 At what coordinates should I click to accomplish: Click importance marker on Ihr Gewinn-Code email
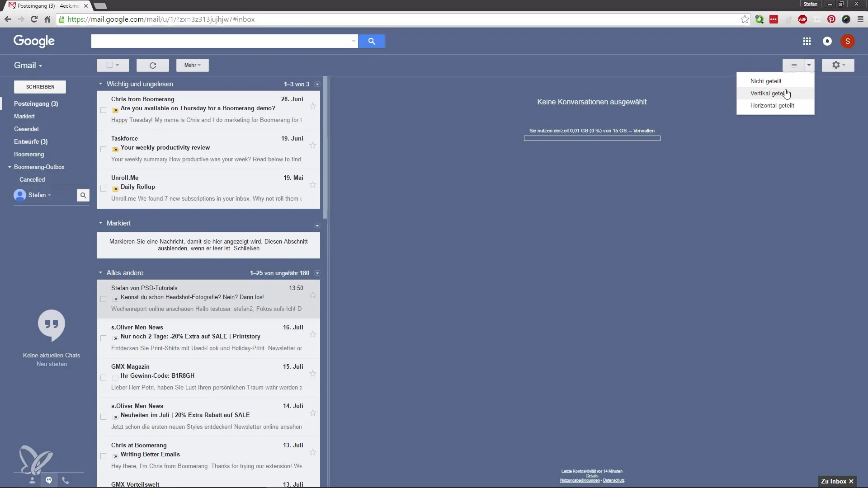(115, 378)
